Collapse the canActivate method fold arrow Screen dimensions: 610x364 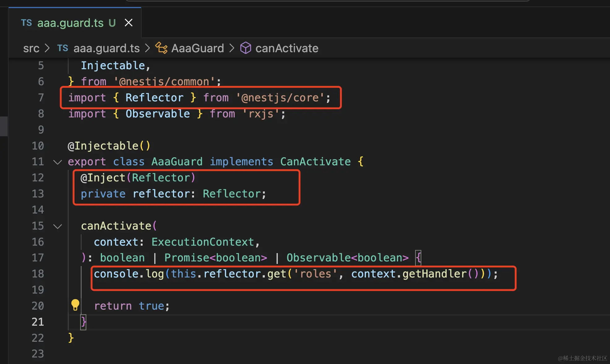point(58,226)
